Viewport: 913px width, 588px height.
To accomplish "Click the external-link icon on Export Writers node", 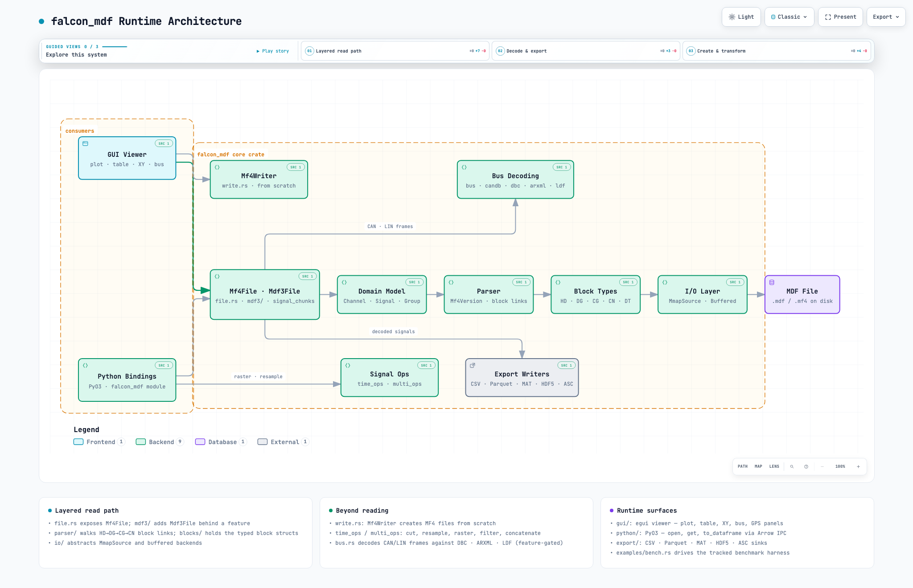I will (x=473, y=365).
